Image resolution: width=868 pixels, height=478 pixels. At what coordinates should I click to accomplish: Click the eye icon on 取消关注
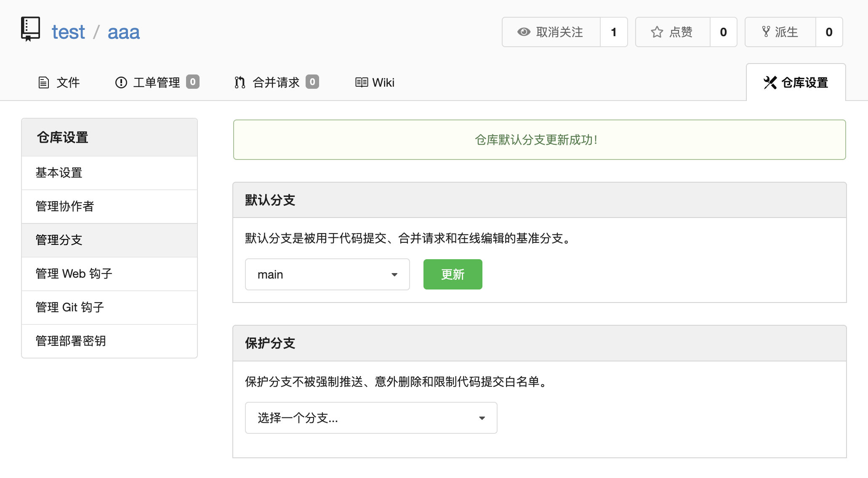tap(524, 32)
